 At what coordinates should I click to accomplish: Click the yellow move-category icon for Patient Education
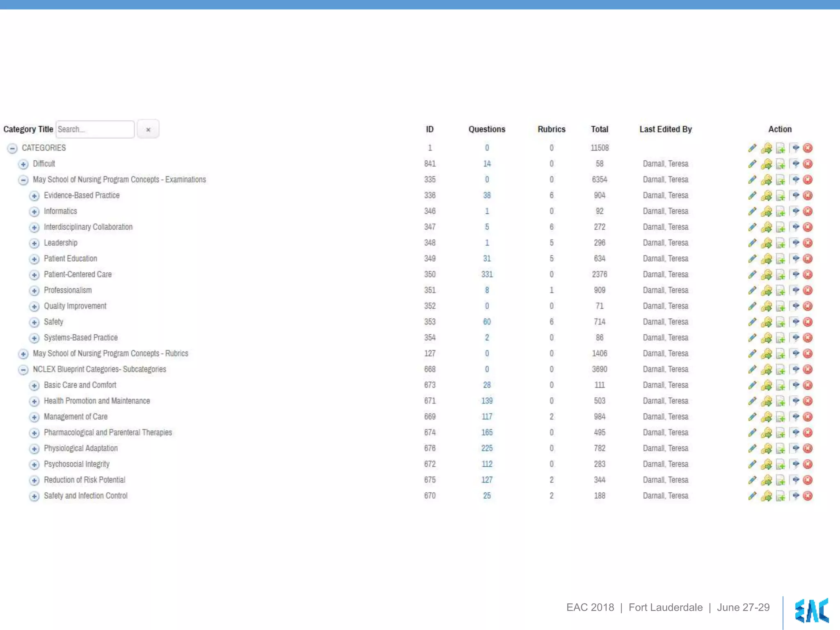[x=766, y=259]
